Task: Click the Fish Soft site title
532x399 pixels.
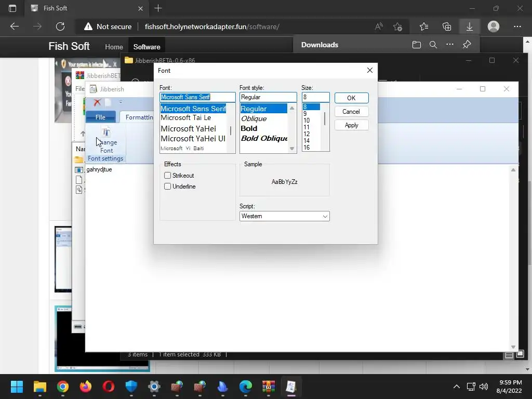Action: (x=69, y=46)
